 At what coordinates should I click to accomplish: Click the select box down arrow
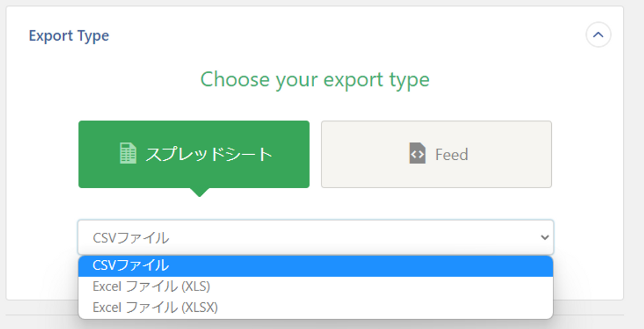545,237
